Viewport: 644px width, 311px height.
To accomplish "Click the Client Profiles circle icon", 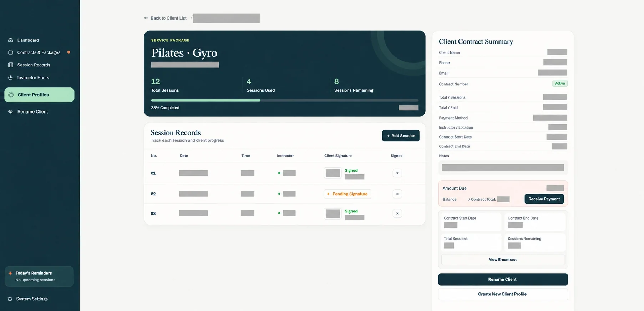I will point(11,95).
